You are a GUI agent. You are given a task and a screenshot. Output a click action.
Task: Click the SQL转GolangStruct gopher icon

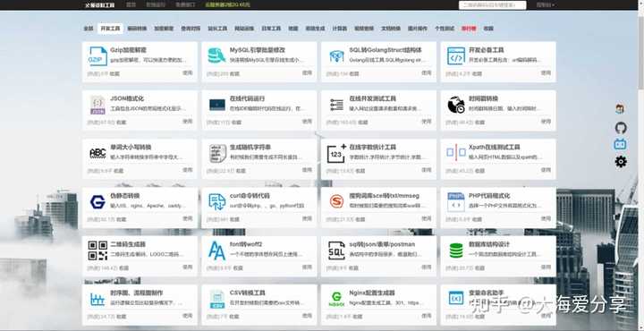point(337,55)
